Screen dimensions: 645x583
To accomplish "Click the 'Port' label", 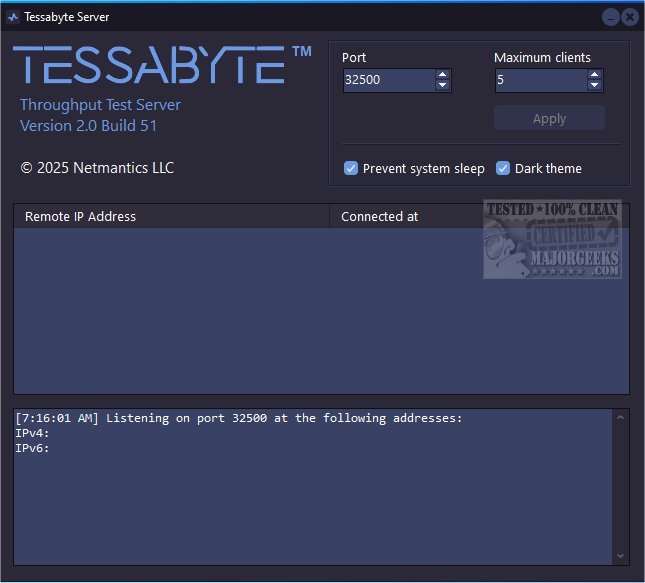I will (x=354, y=58).
